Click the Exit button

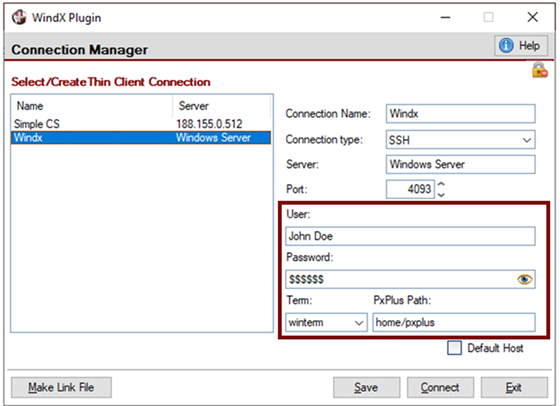pos(514,387)
